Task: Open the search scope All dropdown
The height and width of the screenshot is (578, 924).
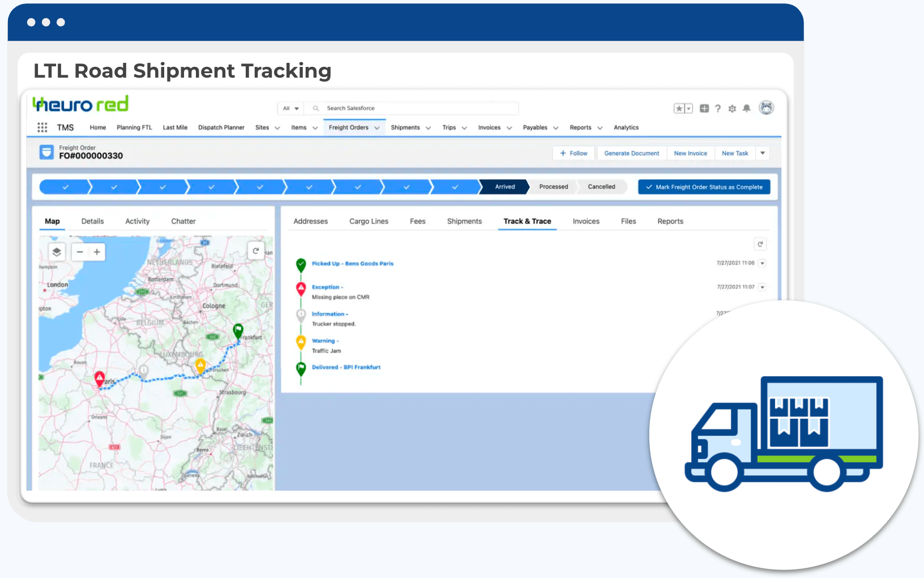Action: [291, 108]
